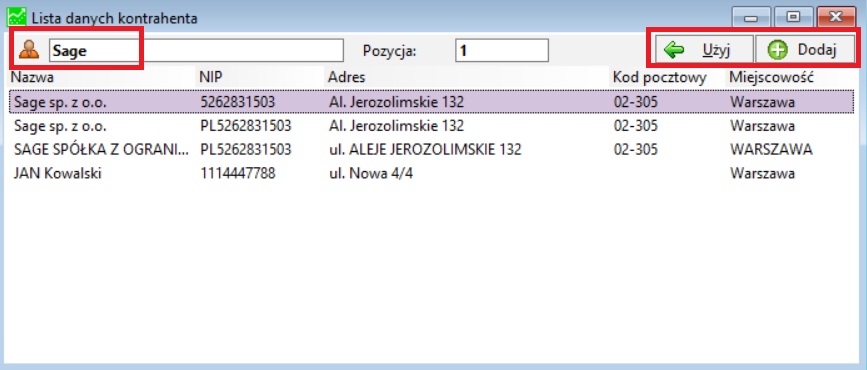Viewport: 867px width, 370px height.
Task: Click NIP 1114447788 cell
Action: (238, 174)
